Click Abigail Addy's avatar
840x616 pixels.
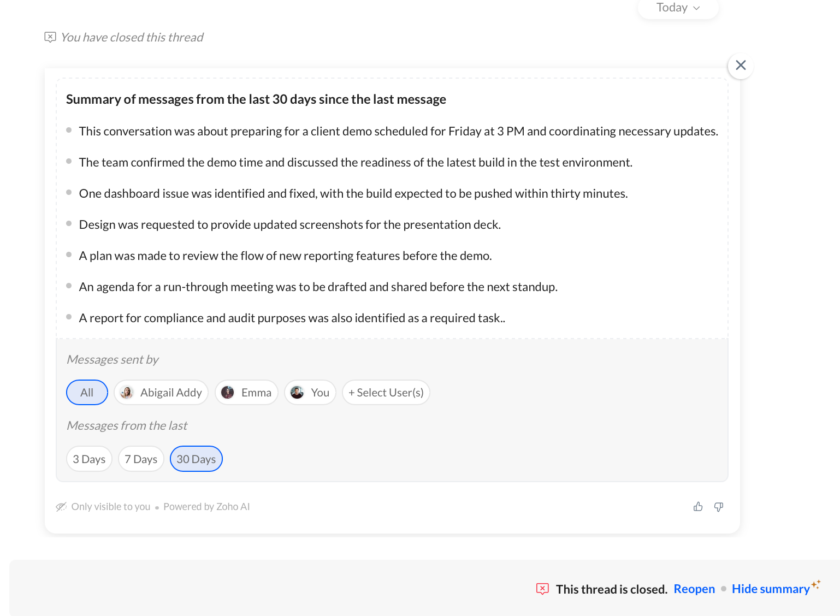(127, 393)
